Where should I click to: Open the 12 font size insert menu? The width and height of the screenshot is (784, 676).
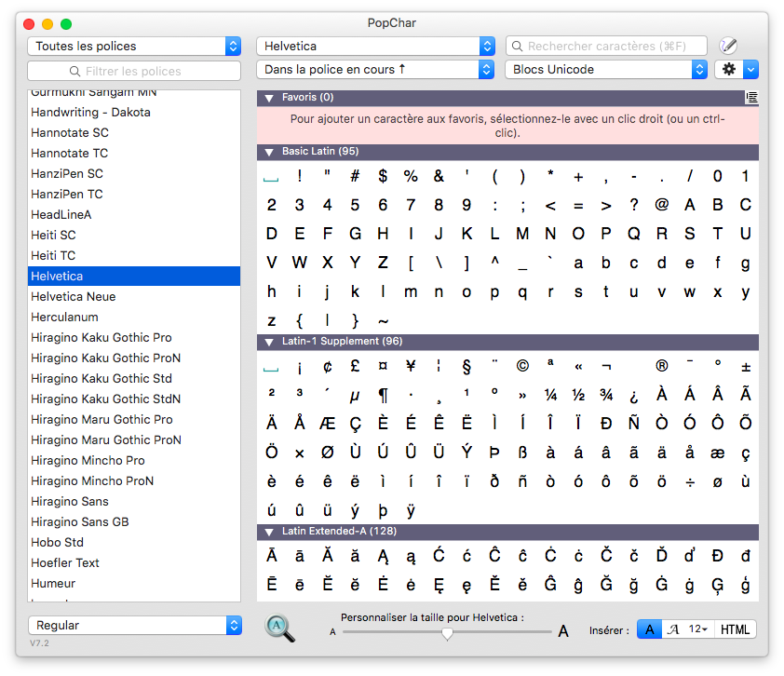(x=697, y=629)
